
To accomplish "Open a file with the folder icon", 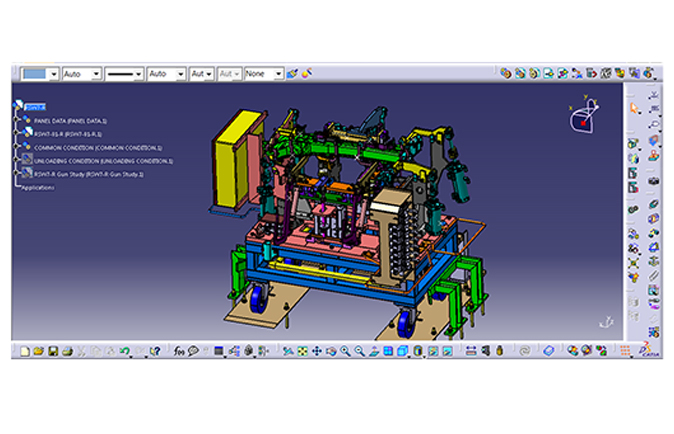I will coord(39,351).
